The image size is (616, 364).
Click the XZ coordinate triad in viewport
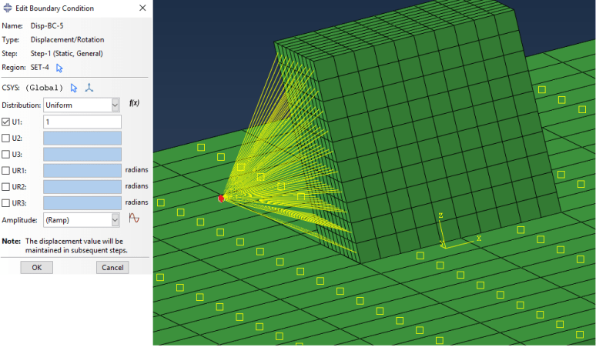point(459,232)
